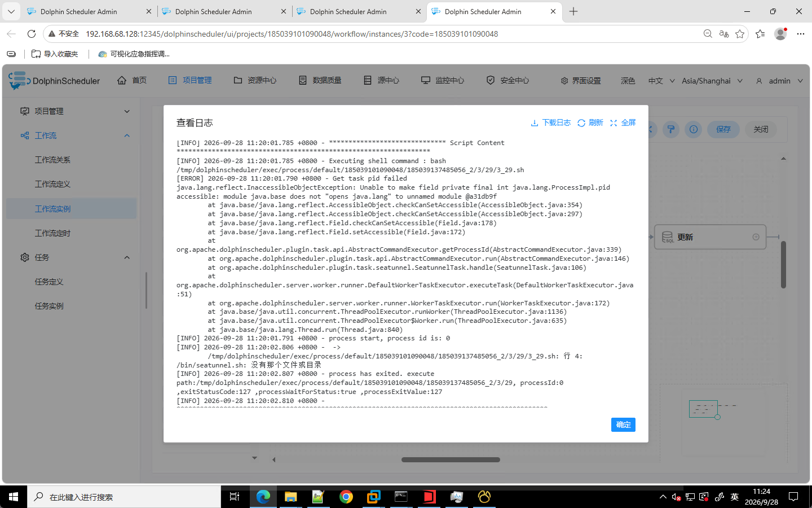
Task: Click the refresh circle icon beside 刷新
Action: tap(581, 123)
